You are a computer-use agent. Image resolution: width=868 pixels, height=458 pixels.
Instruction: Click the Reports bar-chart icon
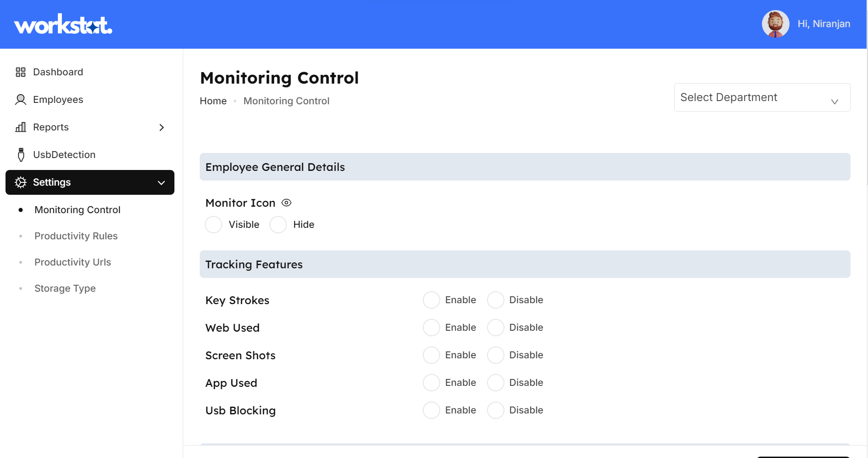pos(20,127)
